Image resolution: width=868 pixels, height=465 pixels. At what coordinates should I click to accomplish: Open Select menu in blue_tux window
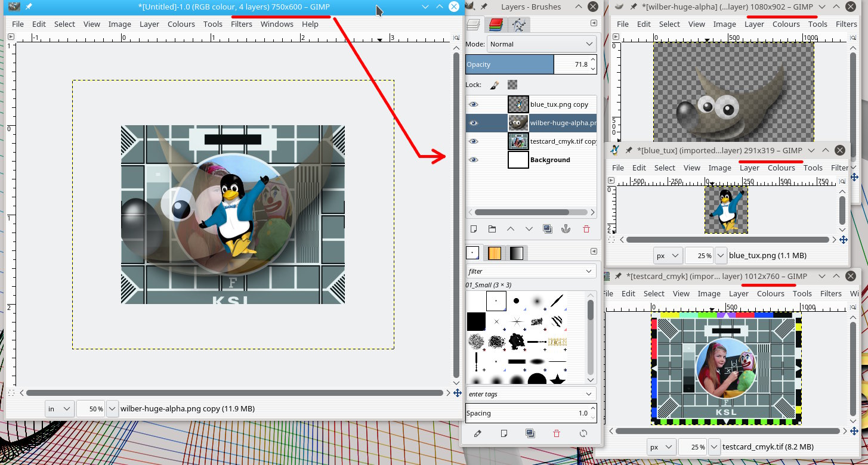(665, 168)
